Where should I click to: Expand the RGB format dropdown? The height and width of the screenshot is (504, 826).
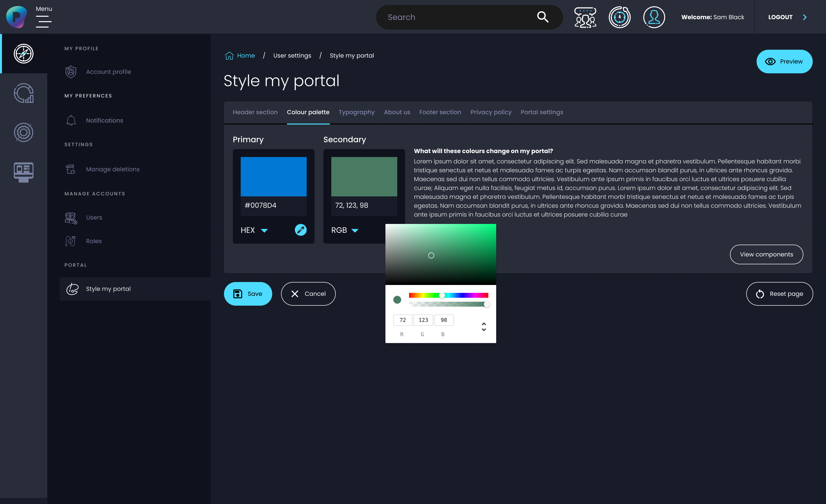[x=355, y=231]
